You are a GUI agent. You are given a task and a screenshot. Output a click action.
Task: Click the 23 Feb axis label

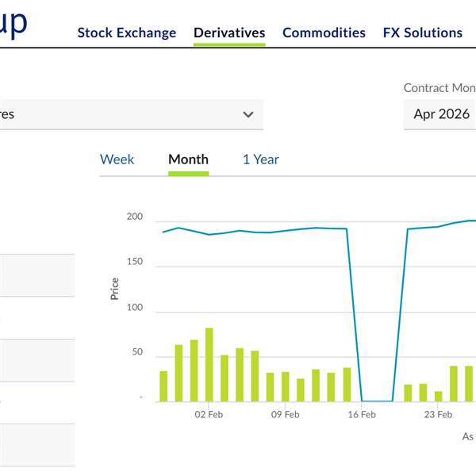[438, 414]
